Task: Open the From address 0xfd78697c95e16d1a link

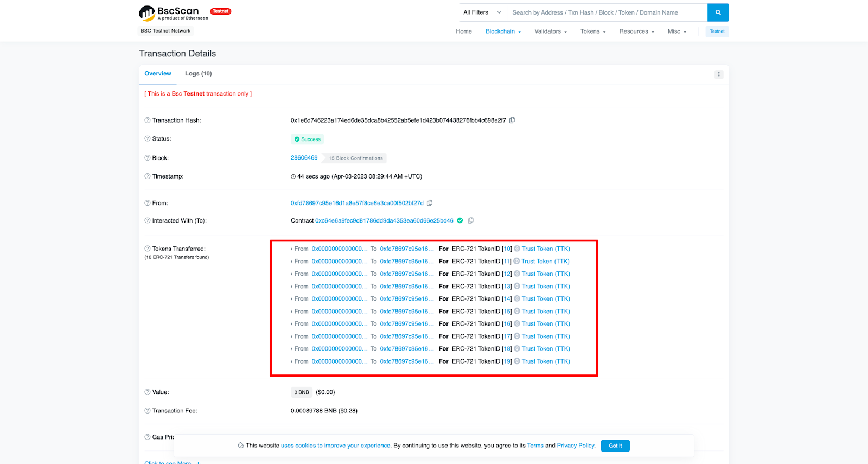Action: click(357, 203)
